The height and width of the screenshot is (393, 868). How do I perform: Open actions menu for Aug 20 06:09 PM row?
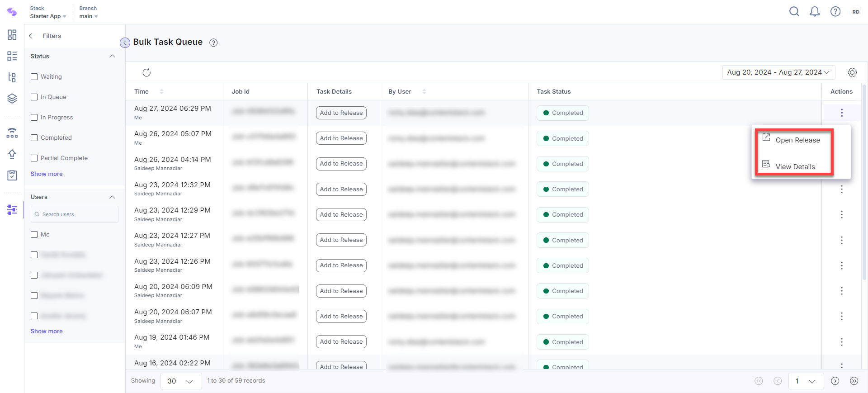[x=842, y=291]
